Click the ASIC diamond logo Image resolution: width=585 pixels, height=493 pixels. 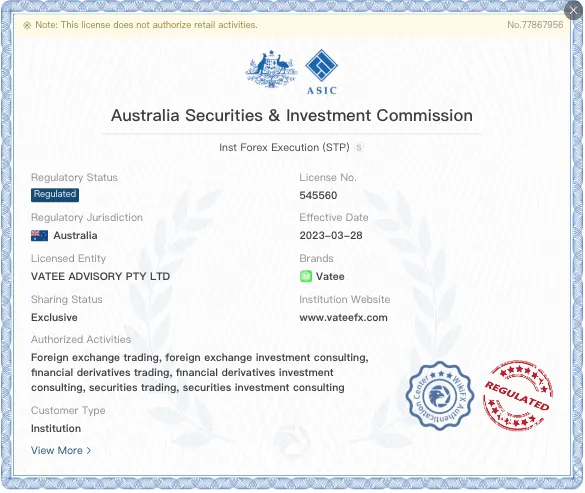point(321,65)
